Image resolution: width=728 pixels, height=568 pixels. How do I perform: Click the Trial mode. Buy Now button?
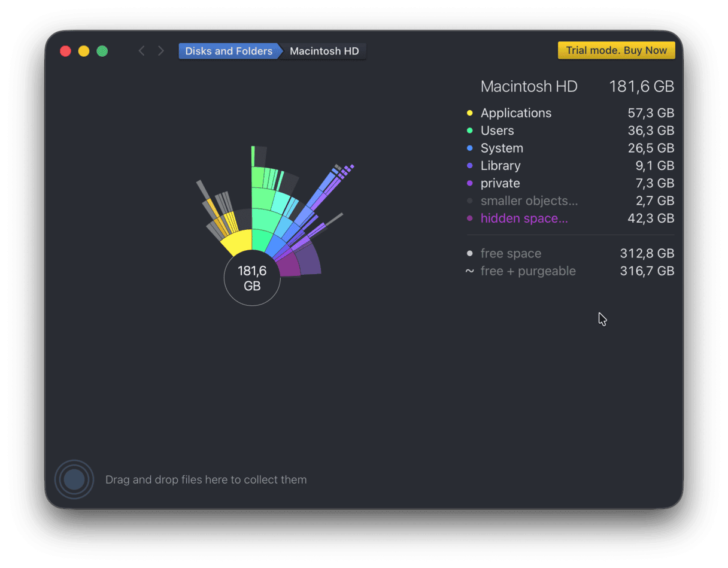[x=616, y=50]
